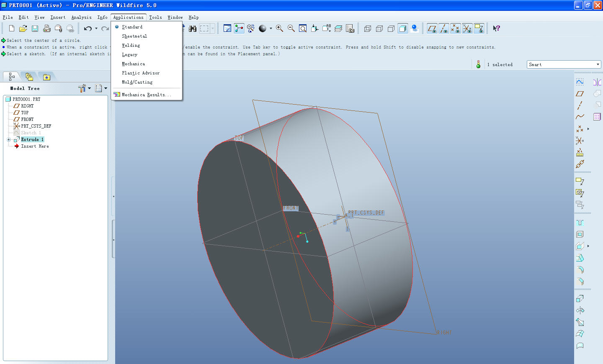603x364 pixels.
Task: Select the Datum Curve tool in the right toolbar
Action: [580, 117]
